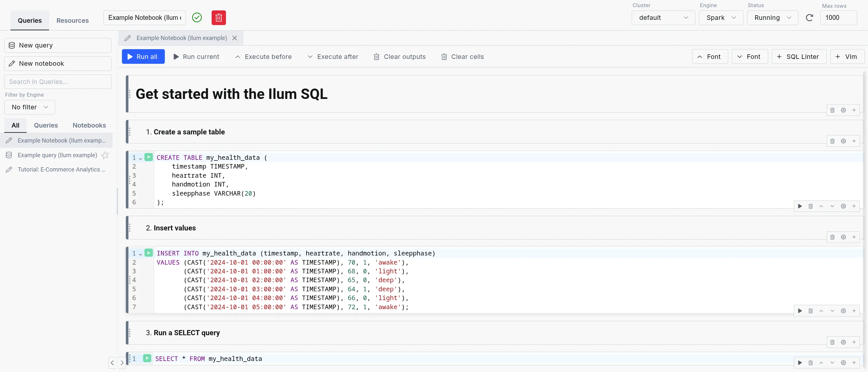Screen dimensions: 868x372
Task: Click the Clear cells trash icon
Action: [444, 57]
